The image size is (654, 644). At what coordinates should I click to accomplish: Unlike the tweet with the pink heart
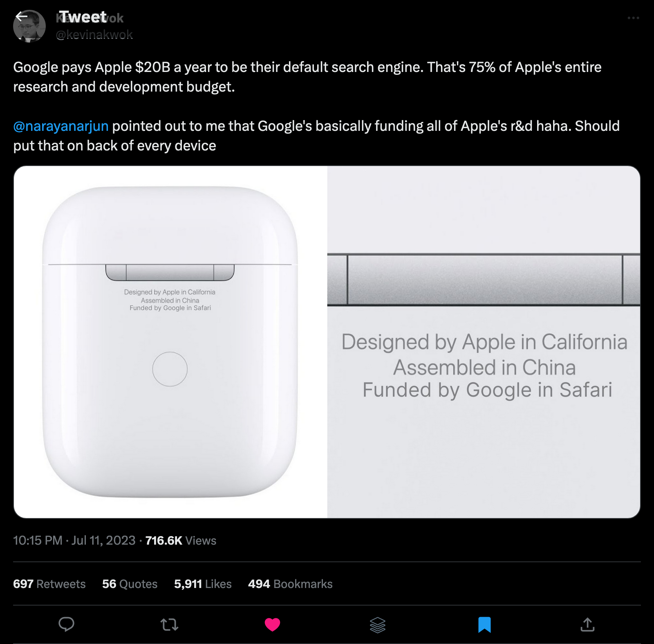point(272,624)
